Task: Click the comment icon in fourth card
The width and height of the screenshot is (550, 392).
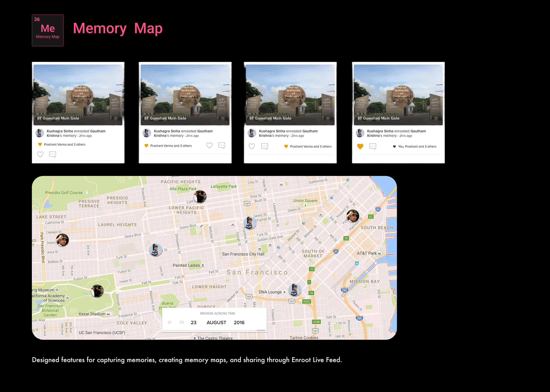Action: (x=372, y=146)
